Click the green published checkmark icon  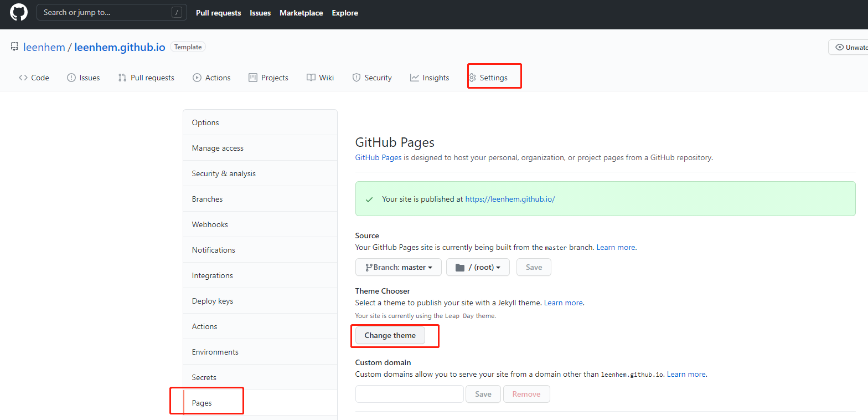[x=369, y=199]
